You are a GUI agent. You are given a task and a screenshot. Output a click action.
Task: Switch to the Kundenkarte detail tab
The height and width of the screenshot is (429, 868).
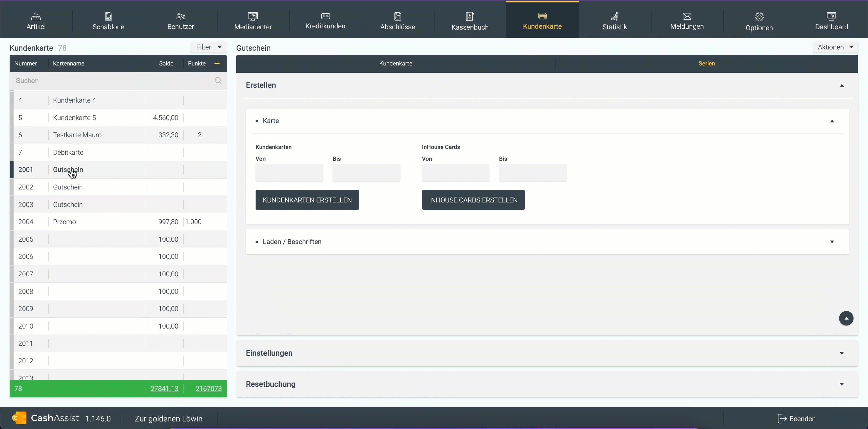pos(396,63)
